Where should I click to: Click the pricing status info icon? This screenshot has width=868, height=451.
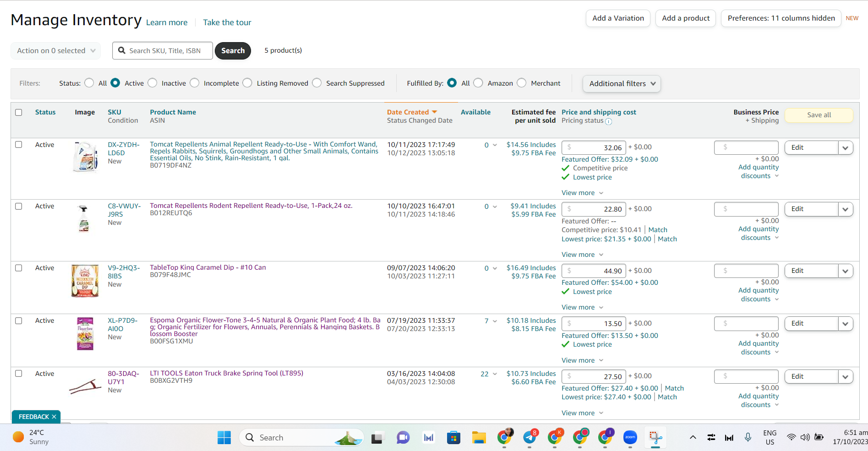pos(608,121)
